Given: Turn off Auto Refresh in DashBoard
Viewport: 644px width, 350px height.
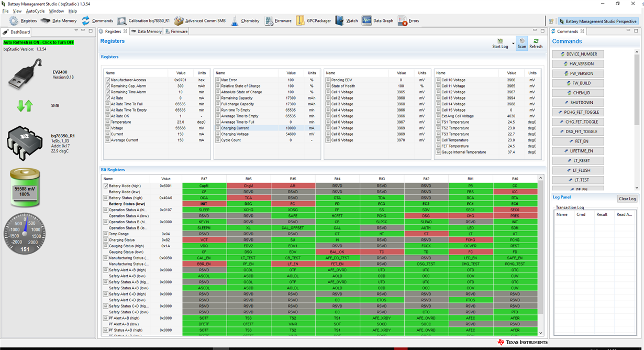Looking at the screenshot, I should tap(39, 42).
